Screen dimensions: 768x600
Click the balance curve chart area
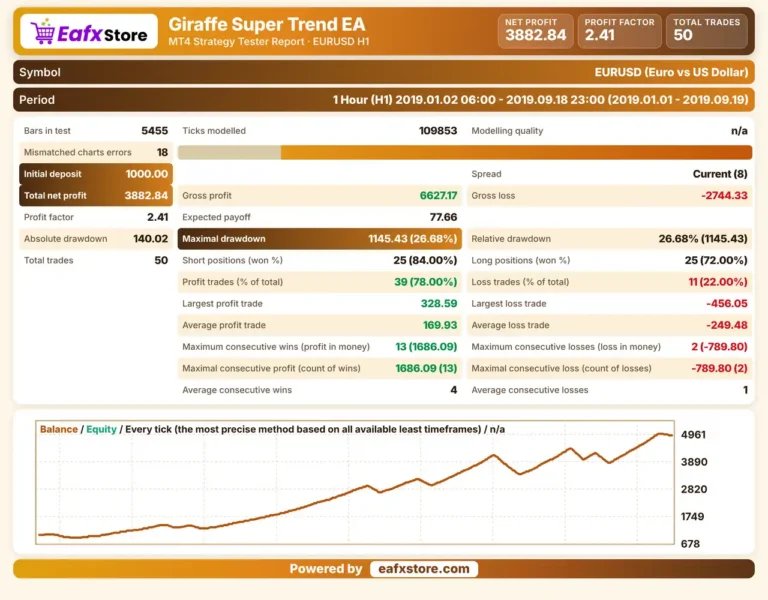pos(355,482)
